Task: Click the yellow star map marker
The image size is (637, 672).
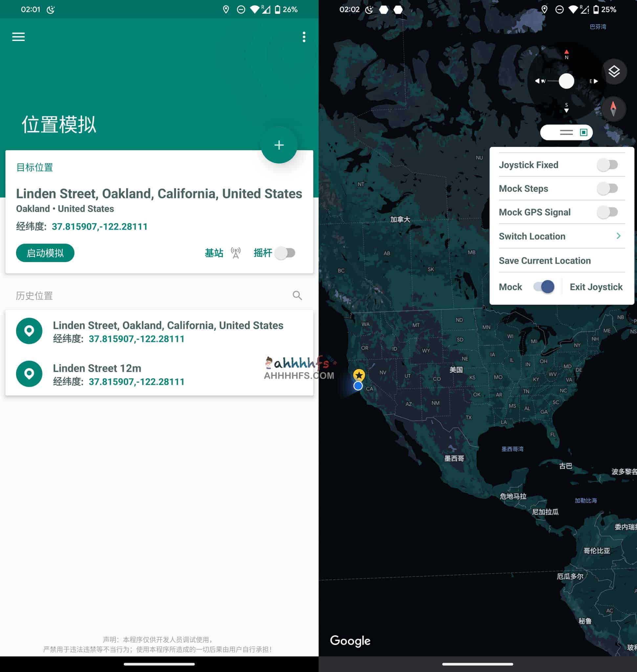Action: pos(359,375)
